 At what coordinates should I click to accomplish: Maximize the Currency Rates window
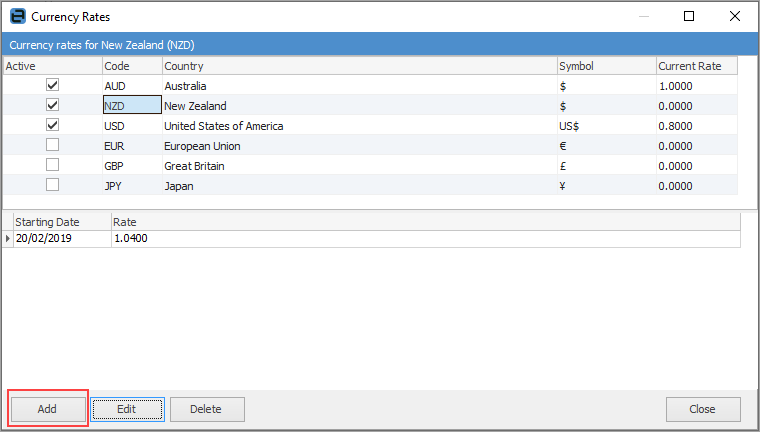pos(689,17)
